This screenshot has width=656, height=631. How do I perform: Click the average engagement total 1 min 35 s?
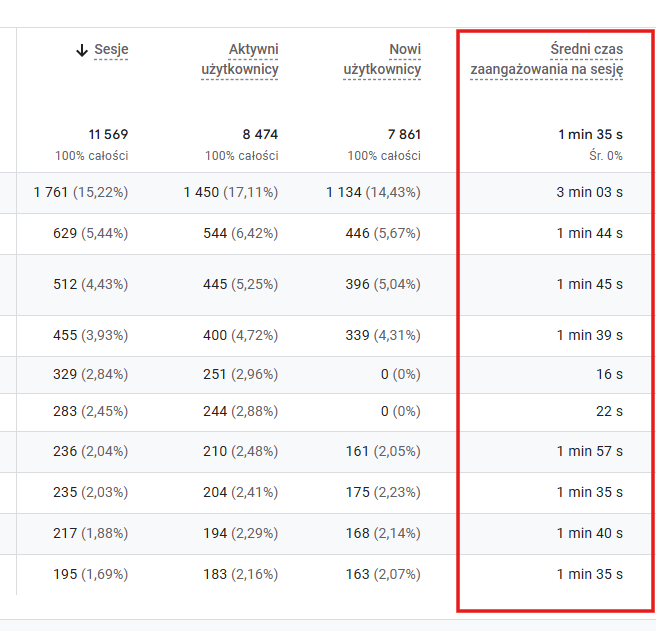590,134
